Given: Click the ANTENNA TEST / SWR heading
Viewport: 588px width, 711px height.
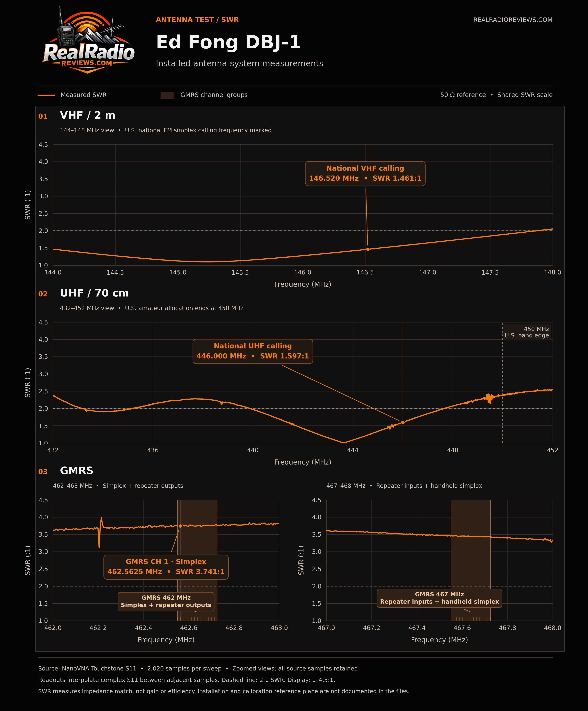Looking at the screenshot, I should [x=197, y=20].
